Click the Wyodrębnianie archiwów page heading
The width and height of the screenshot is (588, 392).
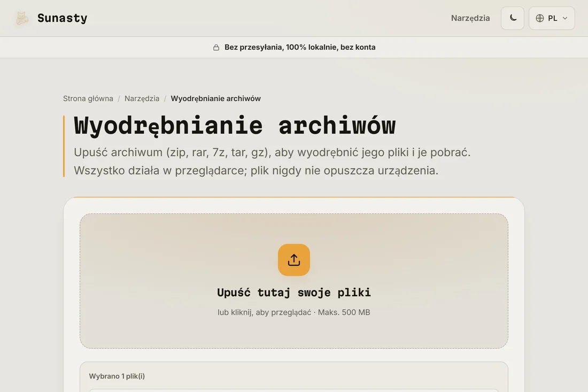pyautogui.click(x=235, y=125)
